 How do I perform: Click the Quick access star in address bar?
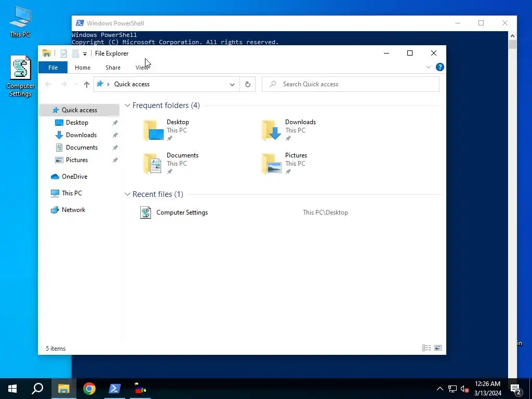coord(100,84)
